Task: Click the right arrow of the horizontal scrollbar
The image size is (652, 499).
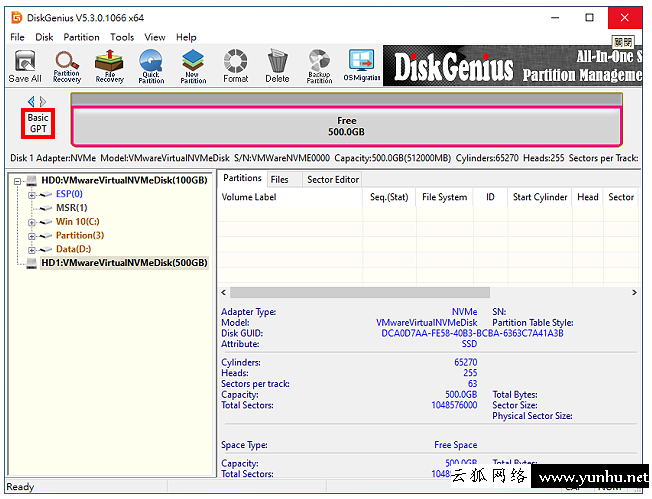Action: [634, 292]
